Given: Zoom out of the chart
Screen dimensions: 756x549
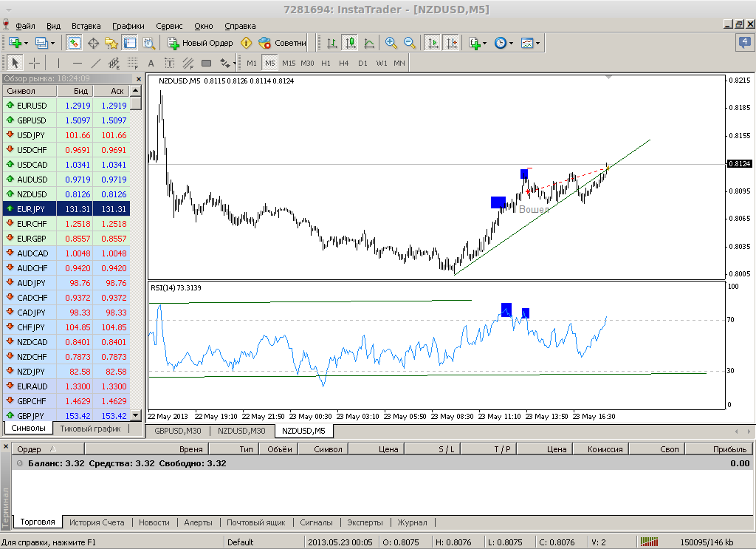Looking at the screenshot, I should [409, 43].
